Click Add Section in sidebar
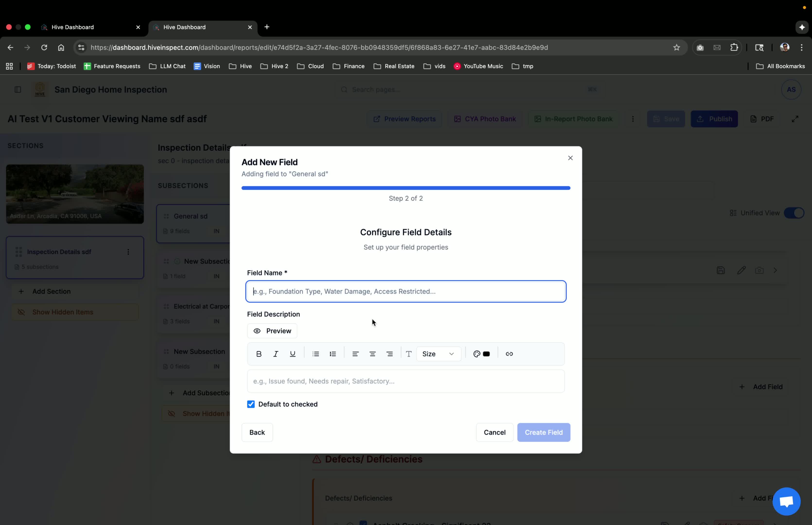This screenshot has width=812, height=525. [x=75, y=291]
